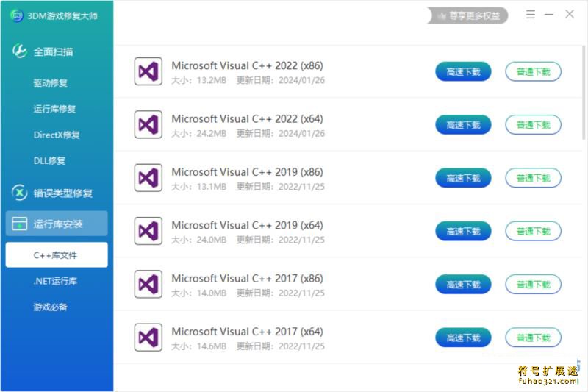Click 普通下载 for Visual C++ 2017 (x64)
The image size is (588, 392).
pos(534,338)
